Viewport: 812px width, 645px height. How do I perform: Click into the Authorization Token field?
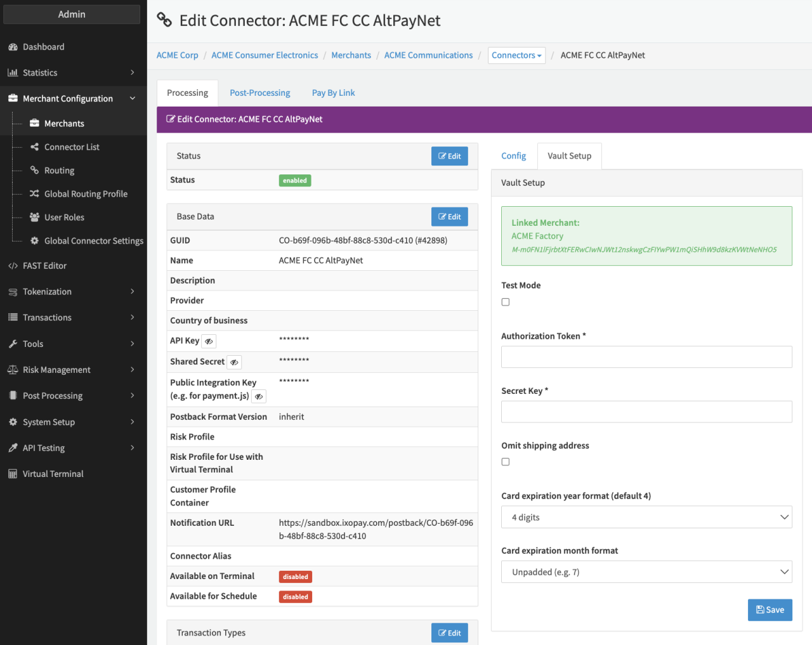pos(646,356)
